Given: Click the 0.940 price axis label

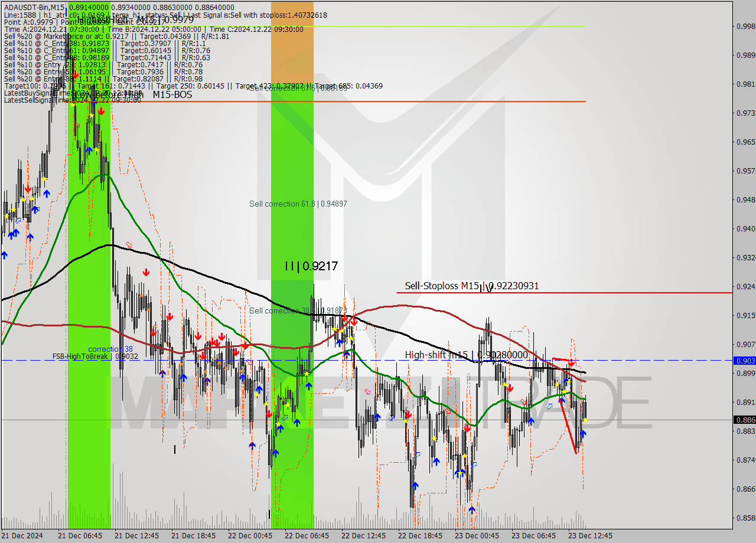Looking at the screenshot, I should [x=745, y=228].
